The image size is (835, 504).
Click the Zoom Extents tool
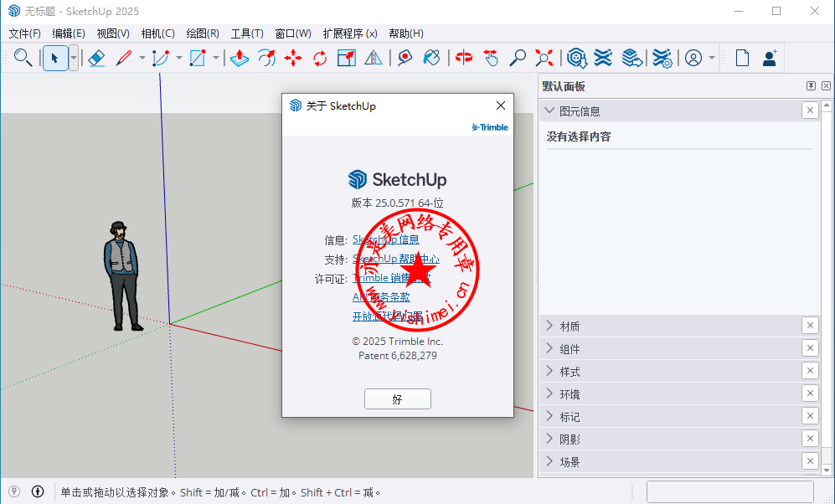click(544, 58)
